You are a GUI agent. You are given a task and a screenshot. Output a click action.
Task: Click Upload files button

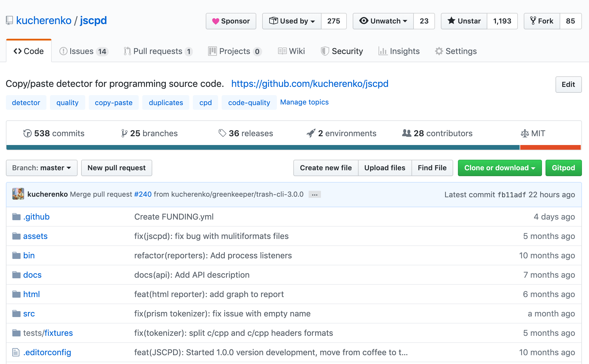[x=385, y=168]
